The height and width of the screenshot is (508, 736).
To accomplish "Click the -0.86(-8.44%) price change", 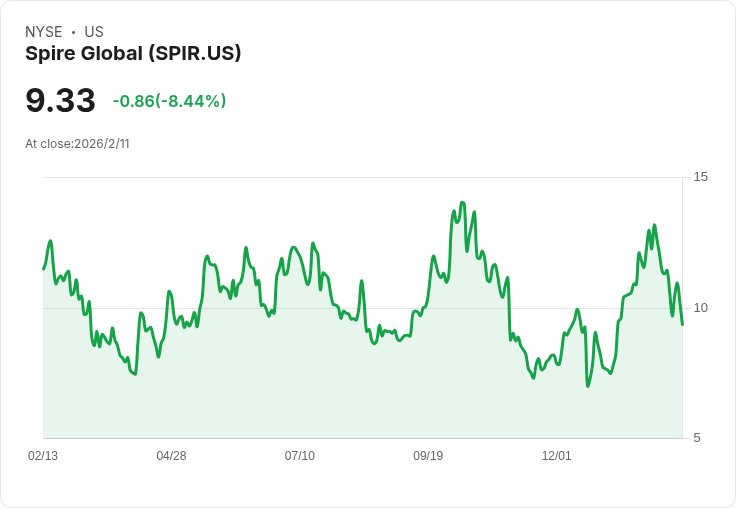I will point(169,101).
